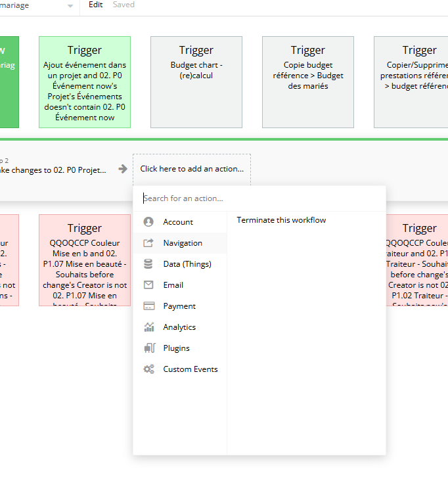
Task: Click the Custom Events gears icon
Action: (149, 369)
